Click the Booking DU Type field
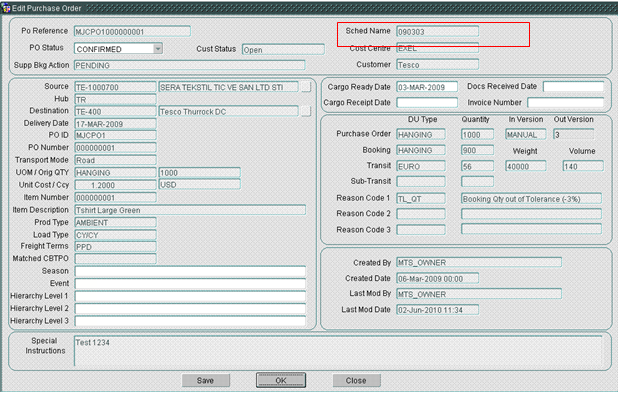 [421, 150]
